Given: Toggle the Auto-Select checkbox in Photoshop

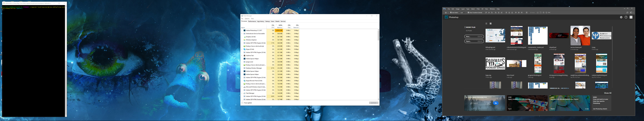Looking at the screenshot, I should (x=451, y=13).
